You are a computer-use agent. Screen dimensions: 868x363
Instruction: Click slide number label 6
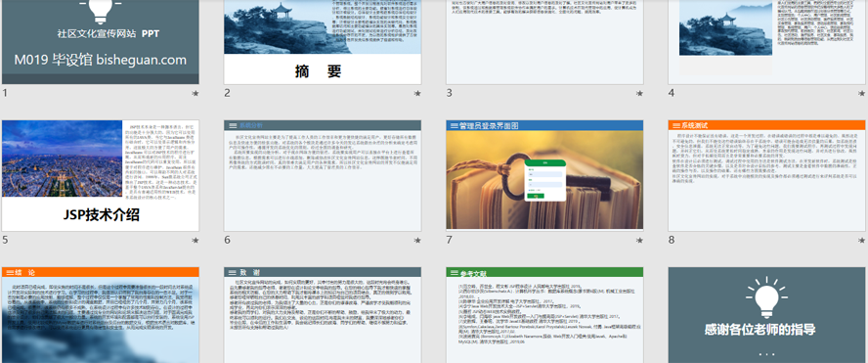(227, 240)
